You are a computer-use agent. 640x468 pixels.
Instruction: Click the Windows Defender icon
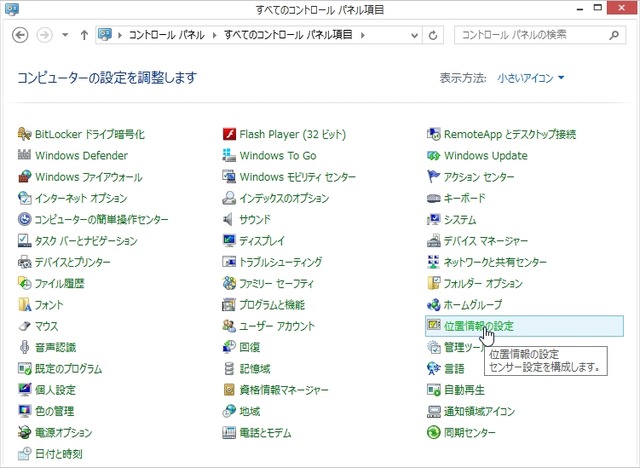pos(24,155)
